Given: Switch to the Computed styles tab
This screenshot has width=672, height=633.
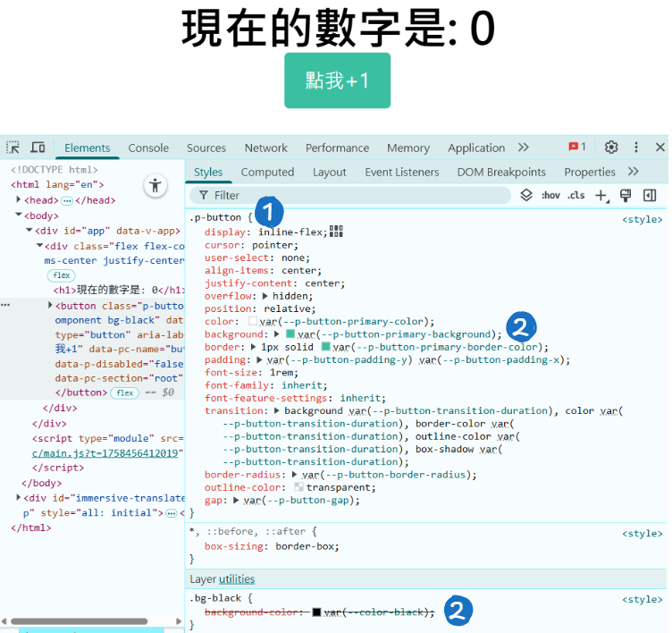Looking at the screenshot, I should tap(267, 172).
